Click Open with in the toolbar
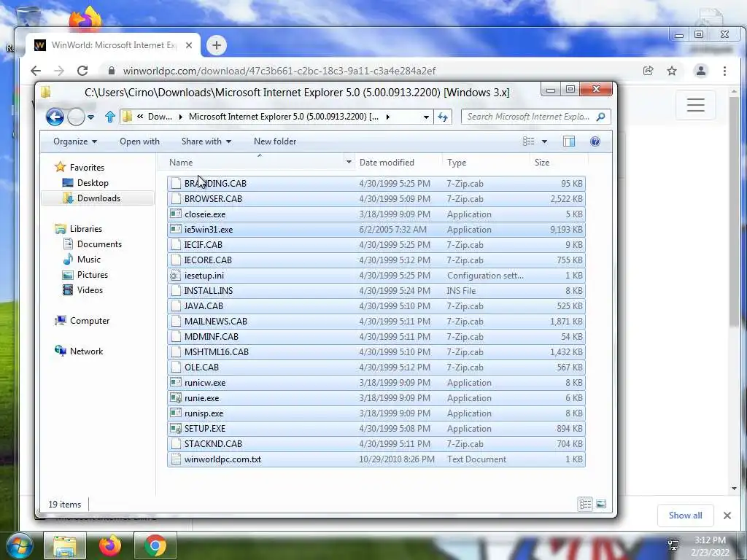Image resolution: width=747 pixels, height=560 pixels. [139, 141]
